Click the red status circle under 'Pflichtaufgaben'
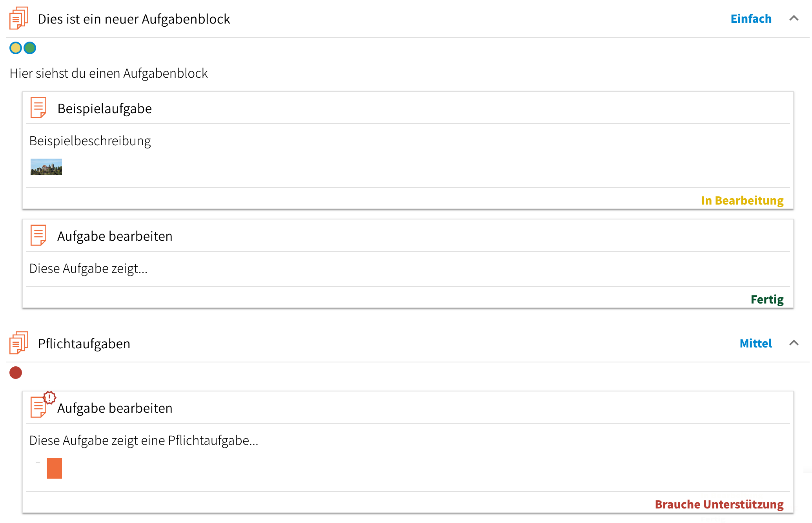This screenshot has width=812, height=523. (x=16, y=373)
